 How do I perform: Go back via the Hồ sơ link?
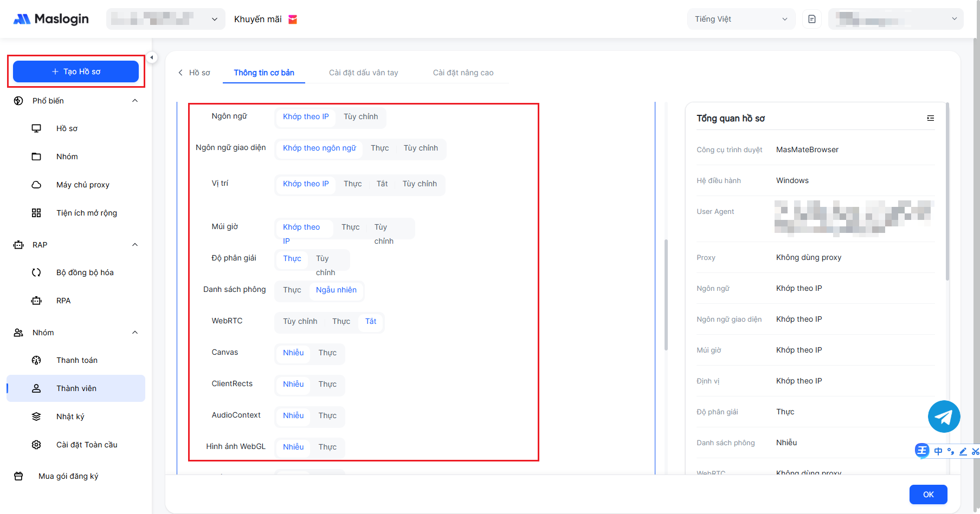(195, 73)
